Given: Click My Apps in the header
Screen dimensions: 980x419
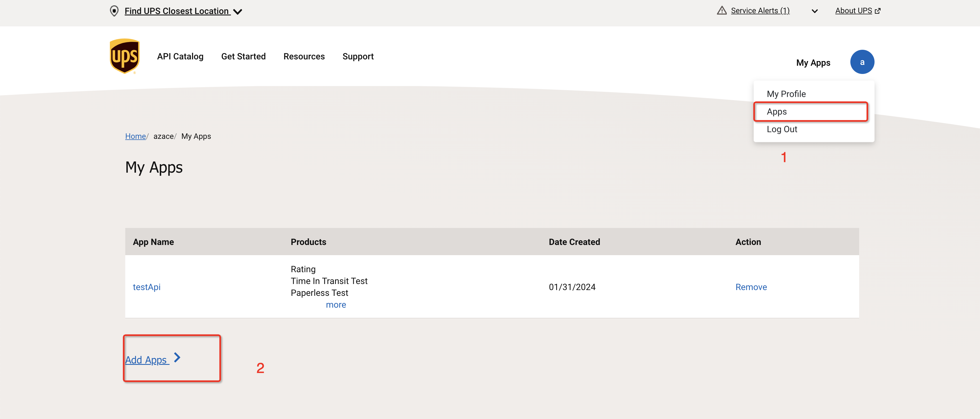Looking at the screenshot, I should 813,63.
